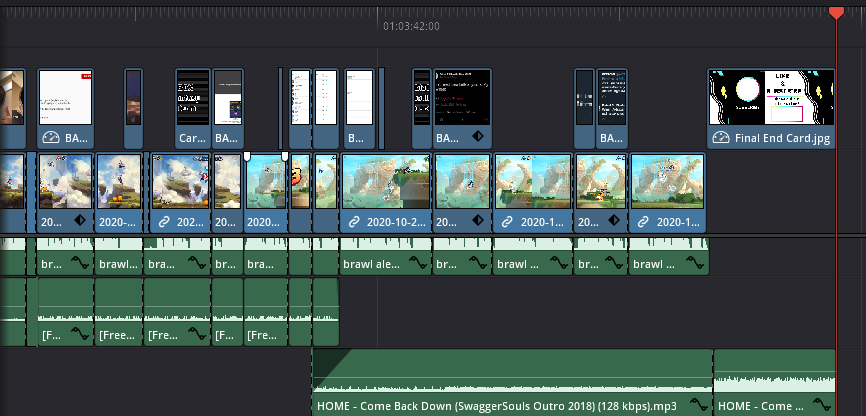The height and width of the screenshot is (416, 866).
Task: Click the link icon on the 2020-10-2... clip
Action: click(x=354, y=222)
